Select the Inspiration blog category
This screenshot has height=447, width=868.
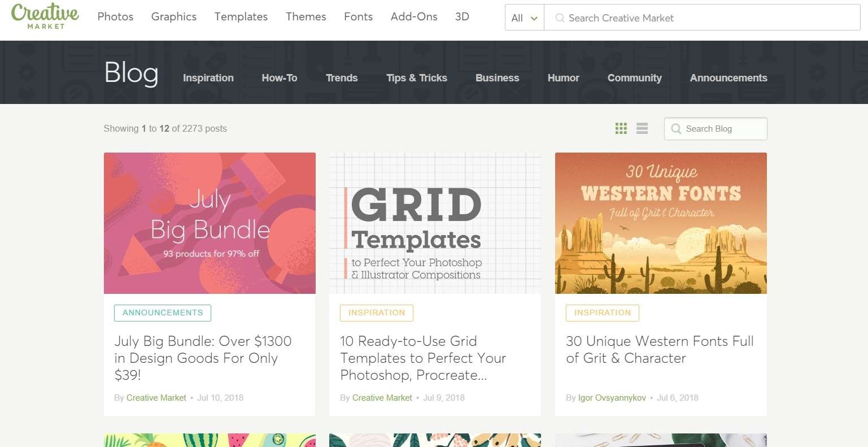pyautogui.click(x=208, y=78)
